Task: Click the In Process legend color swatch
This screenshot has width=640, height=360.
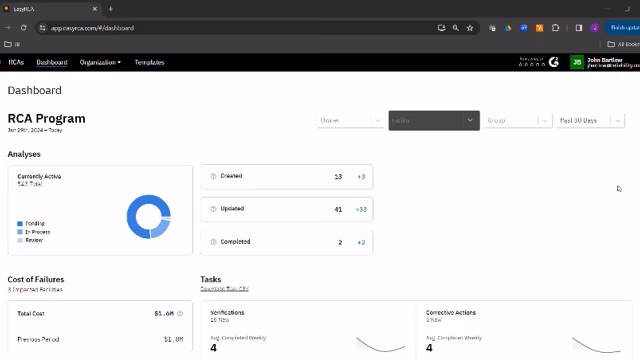Action: pos(20,232)
